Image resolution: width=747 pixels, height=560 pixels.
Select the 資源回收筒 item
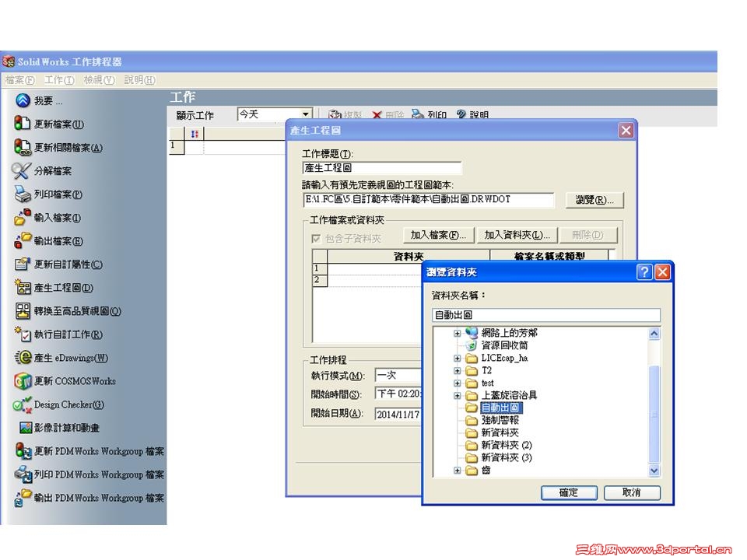click(504, 345)
